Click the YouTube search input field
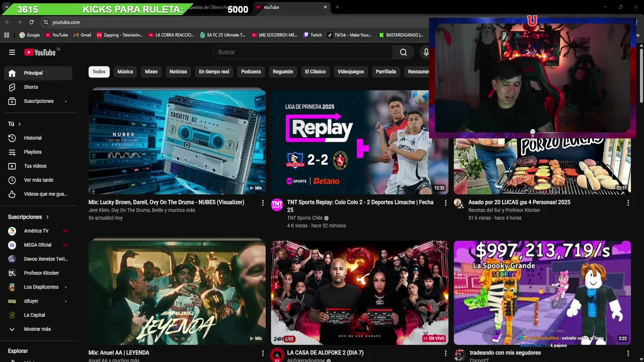 tap(303, 52)
